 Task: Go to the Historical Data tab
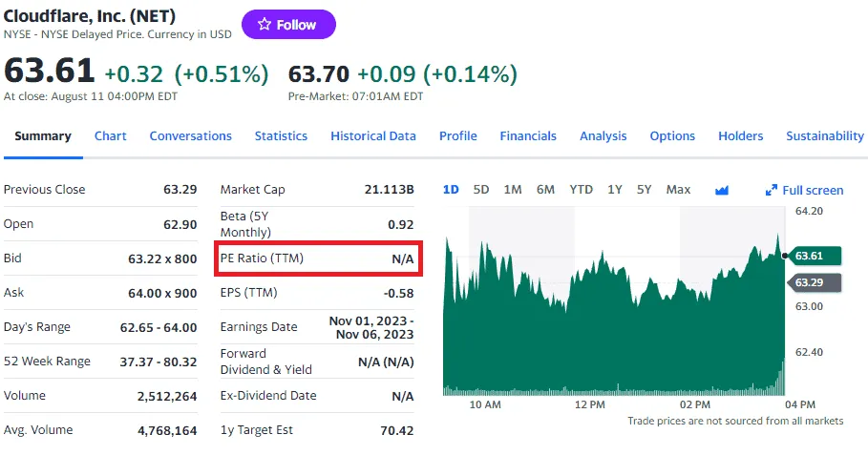click(373, 135)
